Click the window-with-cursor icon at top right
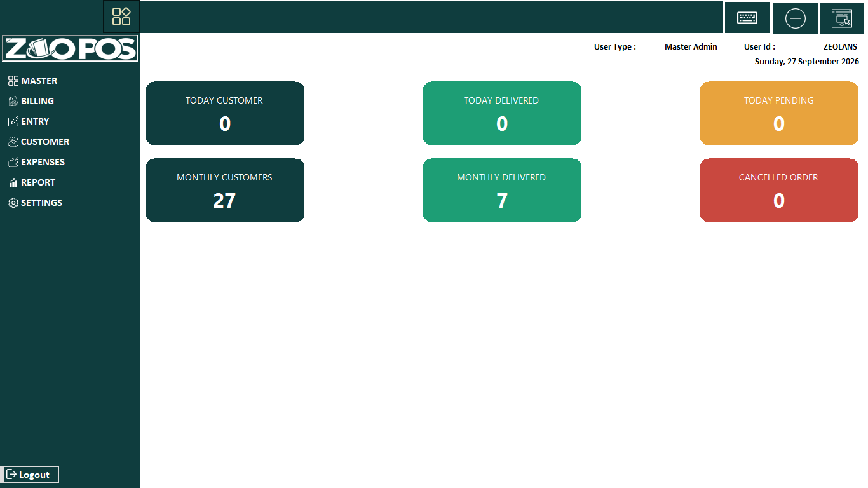This screenshot has height=488, width=868. pos(842,18)
